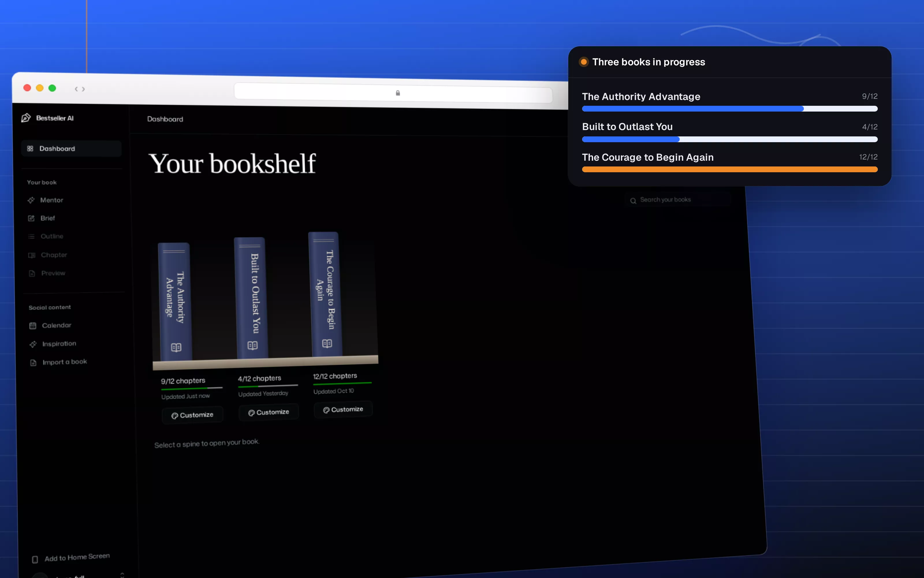924x578 pixels.
Task: Customize the 4/12 chapters book
Action: 269,412
